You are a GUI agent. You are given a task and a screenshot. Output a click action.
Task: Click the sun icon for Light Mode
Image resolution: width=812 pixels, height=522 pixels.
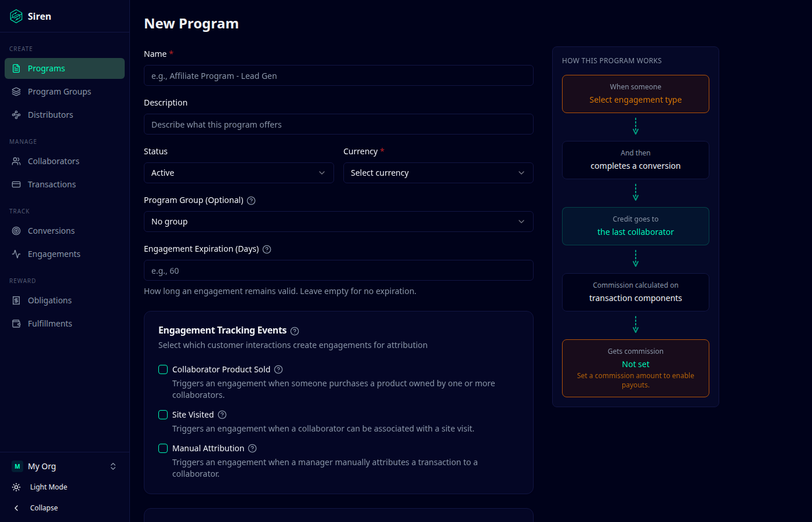point(16,487)
